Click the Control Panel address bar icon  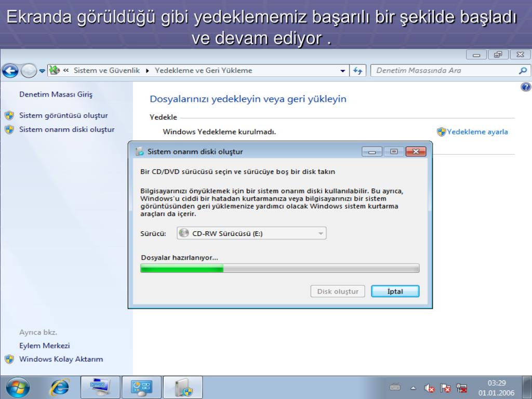coord(54,70)
